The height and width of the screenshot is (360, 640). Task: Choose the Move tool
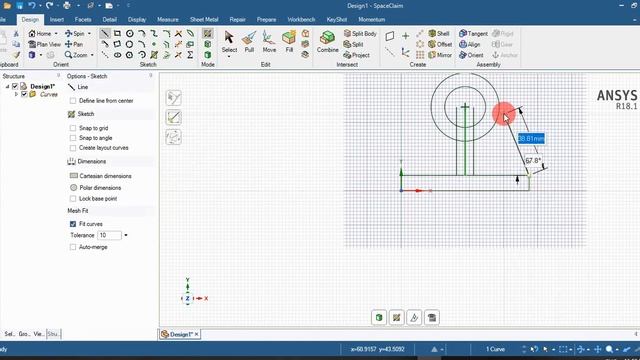(x=269, y=42)
